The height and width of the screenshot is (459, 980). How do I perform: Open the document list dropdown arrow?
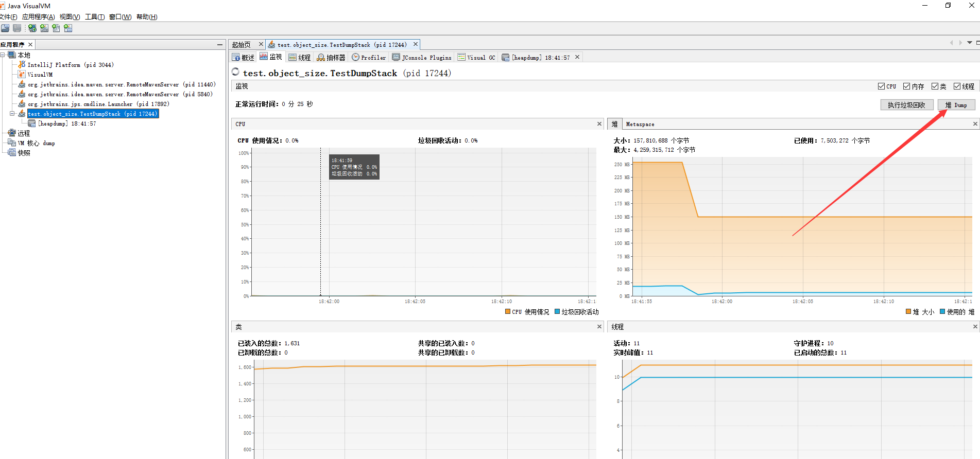(970, 43)
